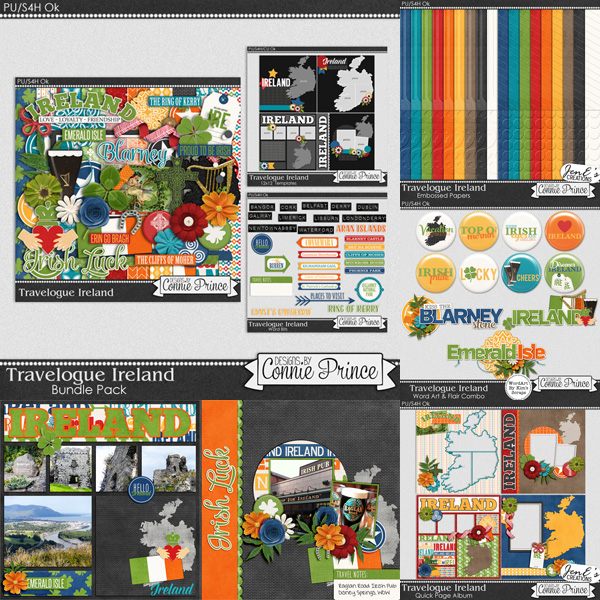Select the Claddagh heart-in-hands element in the kit
600x600 pixels.
click(x=47, y=228)
